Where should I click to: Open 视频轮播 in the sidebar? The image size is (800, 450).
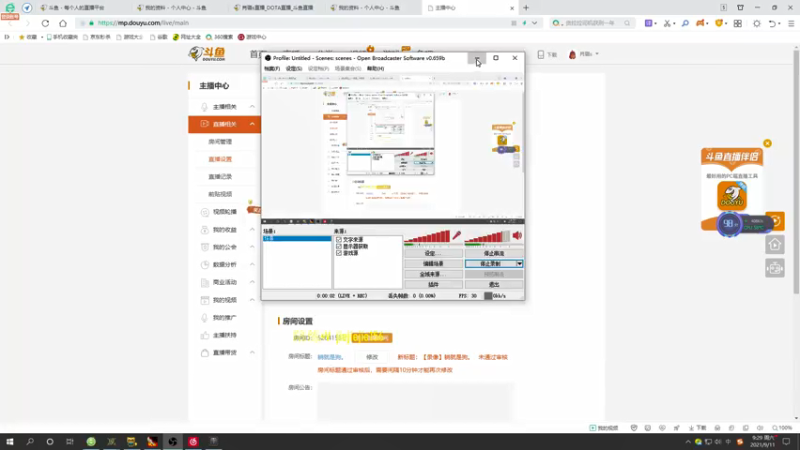[224, 212]
